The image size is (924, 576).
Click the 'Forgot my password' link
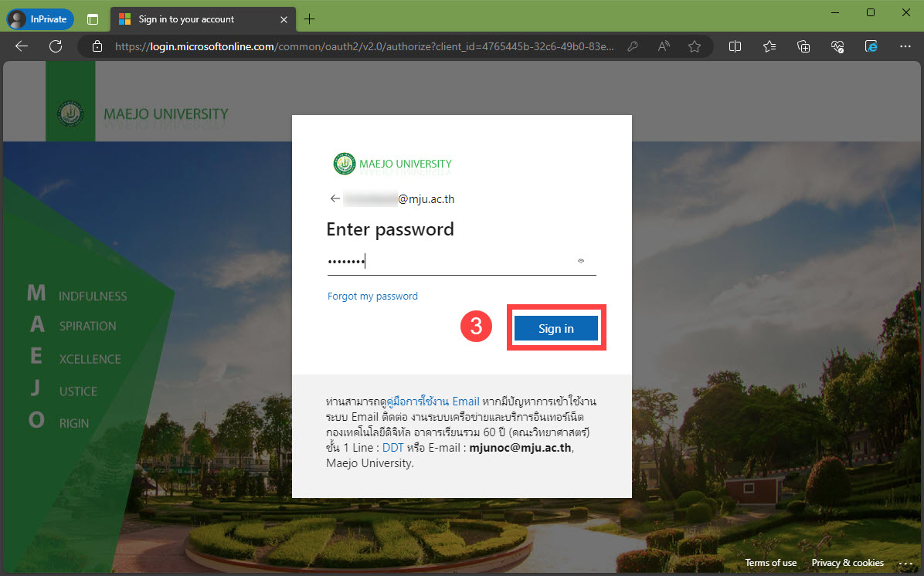click(x=372, y=296)
